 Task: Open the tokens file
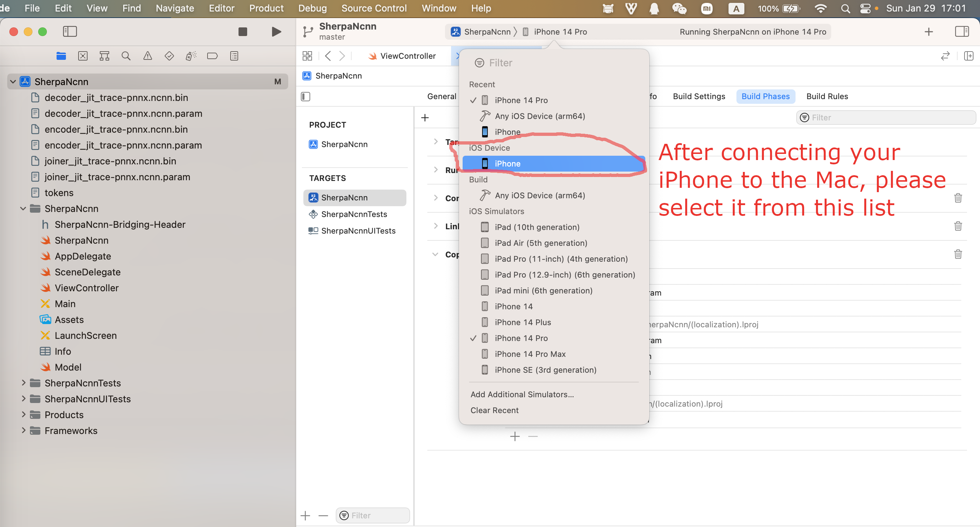tap(59, 193)
